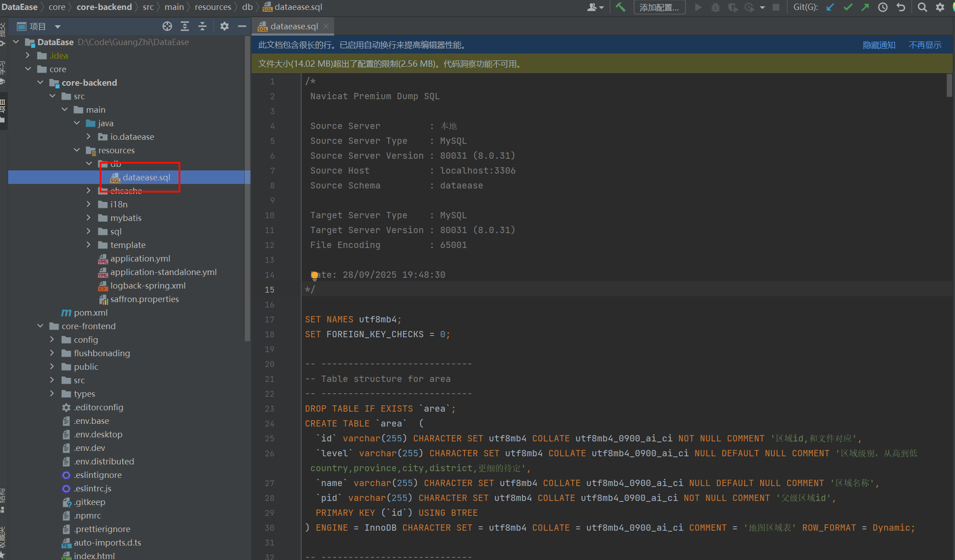This screenshot has height=560, width=955.
Task: Click the 隐藏通知 link
Action: (879, 45)
